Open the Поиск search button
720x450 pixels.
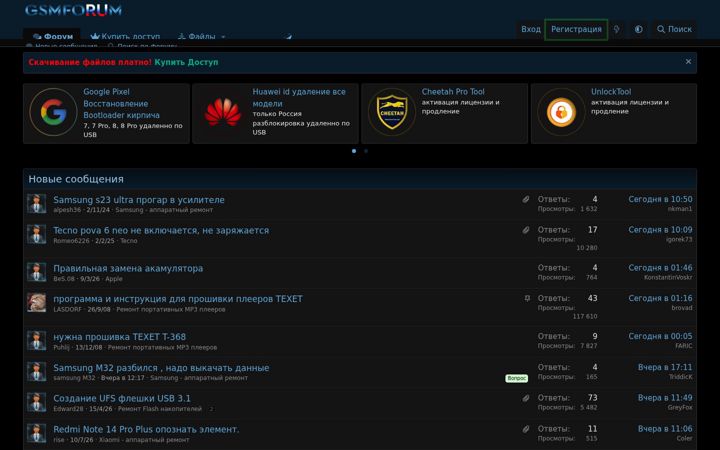[674, 29]
